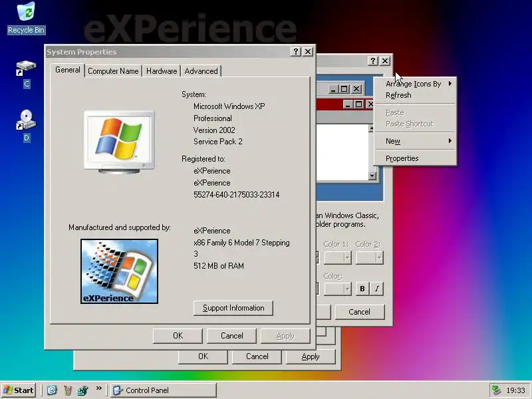Open the Start menu

19,390
